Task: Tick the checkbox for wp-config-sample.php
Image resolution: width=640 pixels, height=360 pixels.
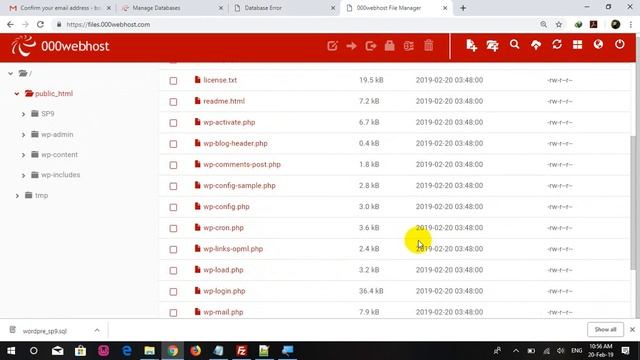Action: (x=173, y=186)
